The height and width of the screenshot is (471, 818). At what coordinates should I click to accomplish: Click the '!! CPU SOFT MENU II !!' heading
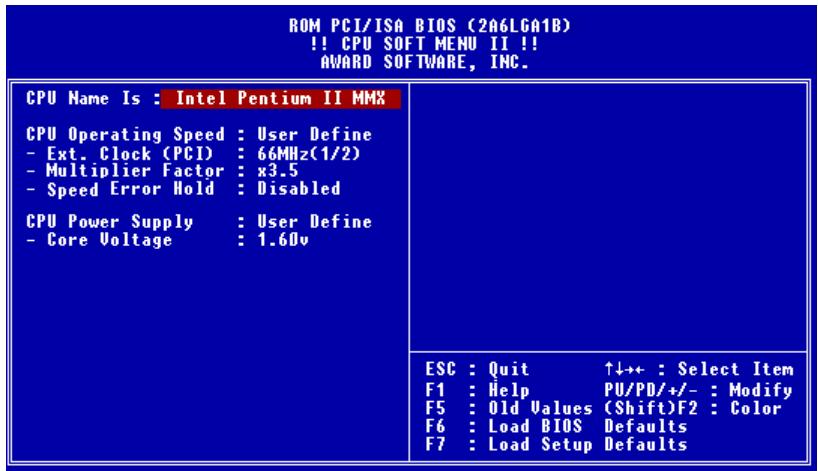(425, 44)
